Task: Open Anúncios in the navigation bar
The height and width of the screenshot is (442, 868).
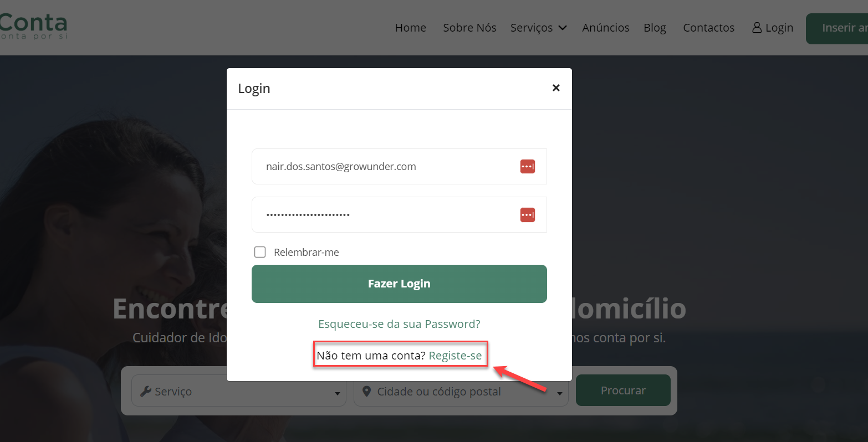Action: (606, 28)
